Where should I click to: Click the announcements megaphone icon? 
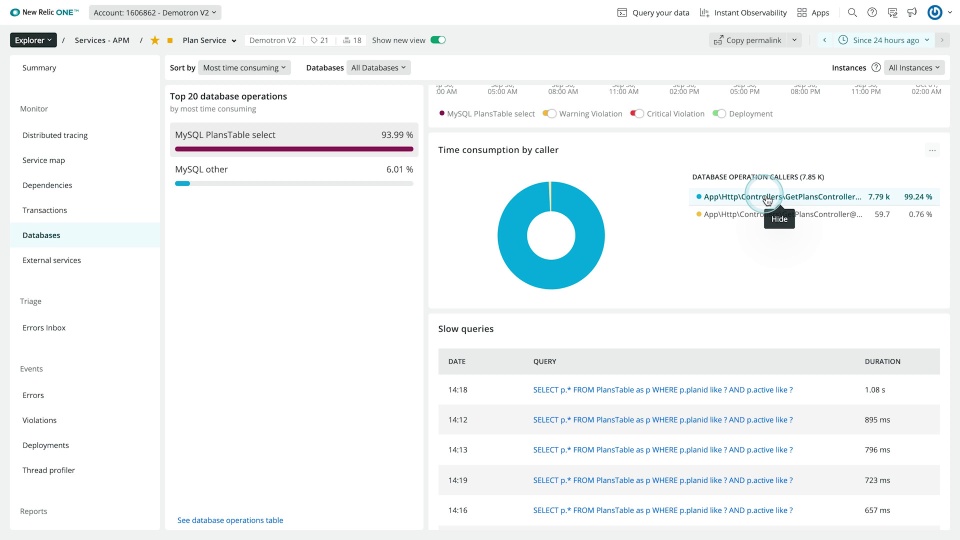[x=912, y=12]
